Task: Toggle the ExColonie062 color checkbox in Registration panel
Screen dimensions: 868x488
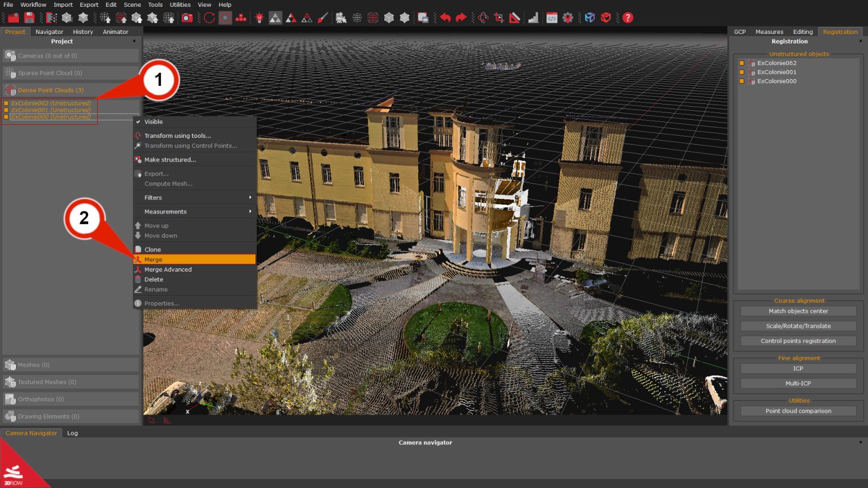Action: point(742,63)
